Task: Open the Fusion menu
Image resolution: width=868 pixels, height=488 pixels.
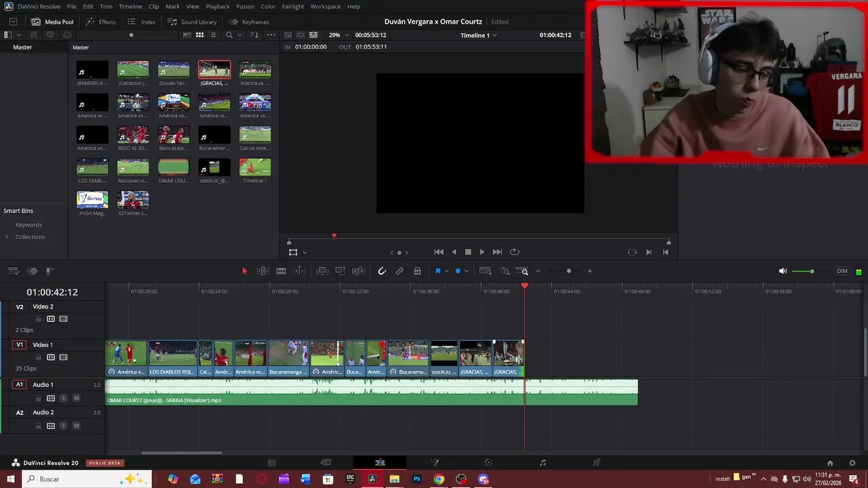Action: tap(245, 6)
